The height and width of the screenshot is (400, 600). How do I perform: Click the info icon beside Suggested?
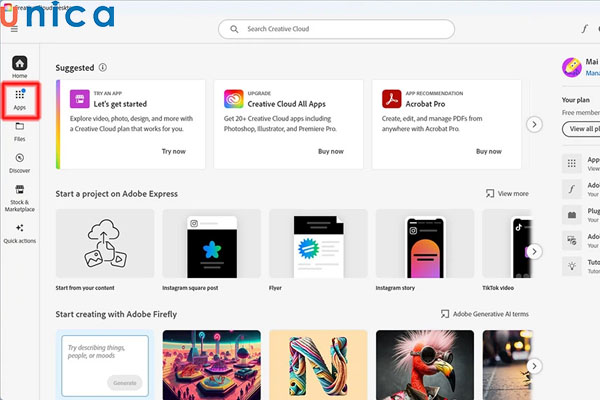click(103, 67)
